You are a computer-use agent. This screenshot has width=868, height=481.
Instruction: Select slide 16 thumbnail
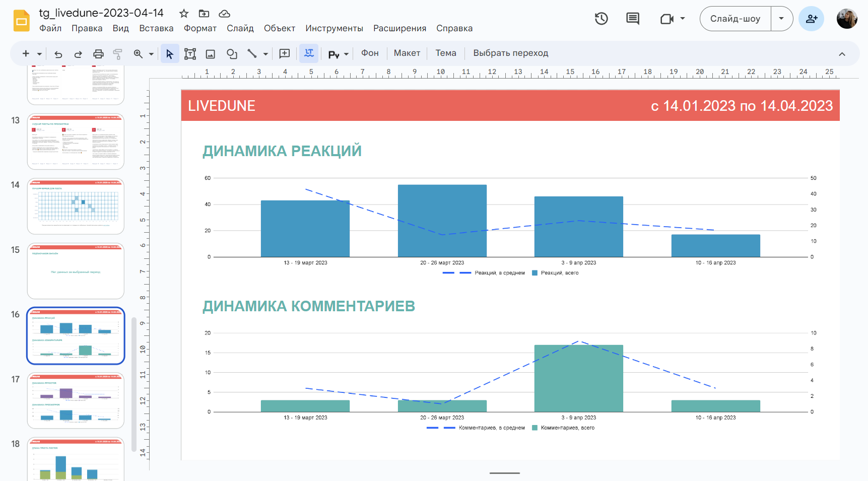click(x=76, y=335)
